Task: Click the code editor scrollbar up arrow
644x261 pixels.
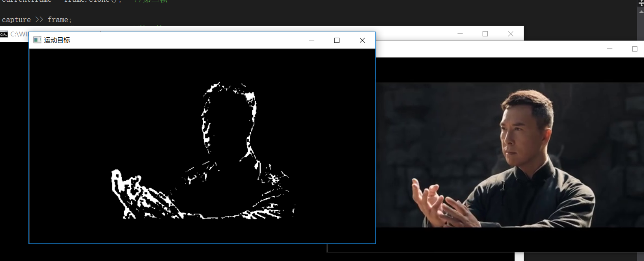Action: coord(641,12)
